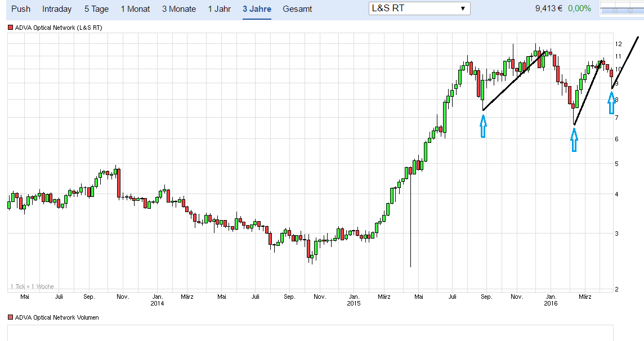Click the price axis value 11
The width and height of the screenshot is (644, 341).
click(618, 56)
